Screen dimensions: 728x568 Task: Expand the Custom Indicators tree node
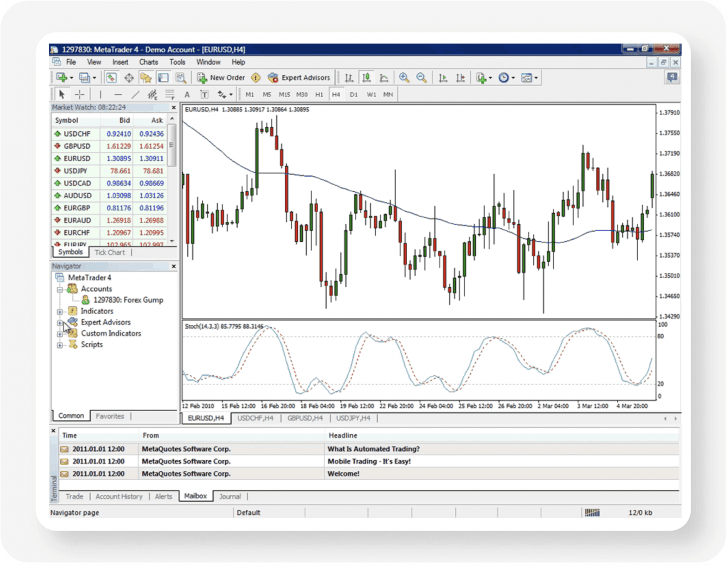tap(60, 334)
